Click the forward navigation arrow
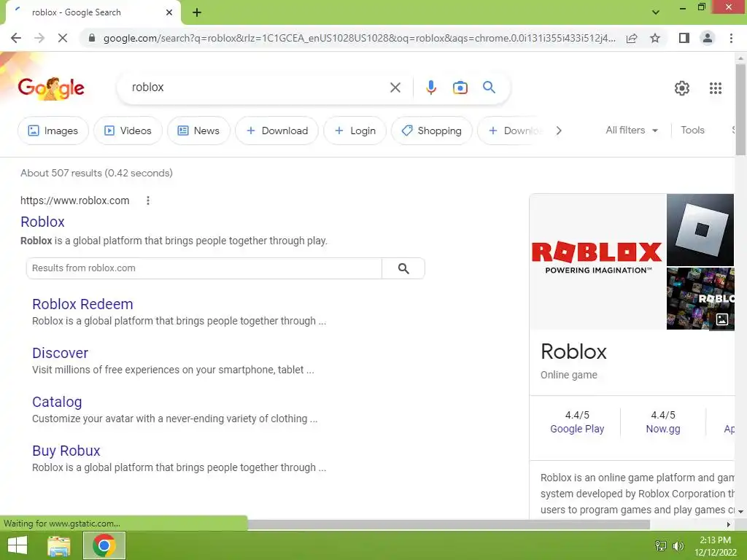Screen dimensions: 747x560 point(39,38)
